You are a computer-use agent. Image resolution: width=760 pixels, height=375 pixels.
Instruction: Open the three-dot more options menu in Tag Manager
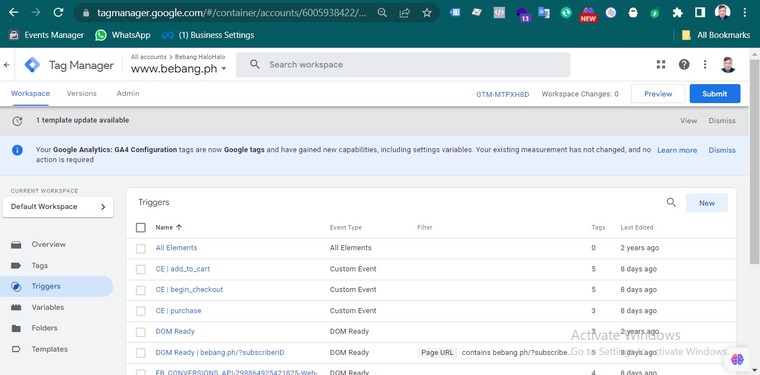pyautogui.click(x=705, y=64)
